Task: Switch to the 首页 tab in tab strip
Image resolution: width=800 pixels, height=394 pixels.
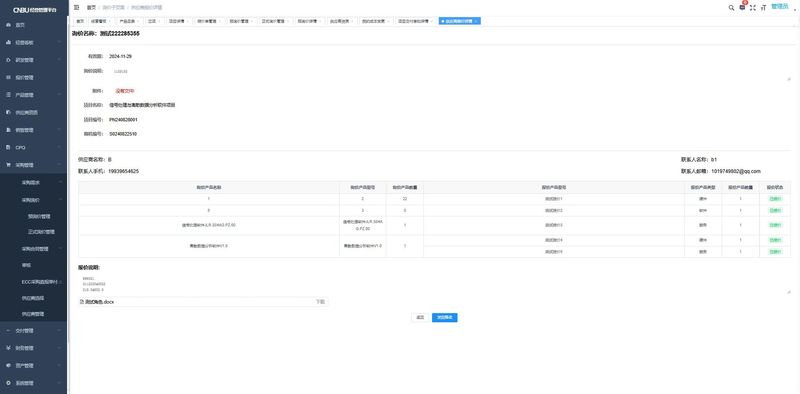Action: [x=80, y=21]
